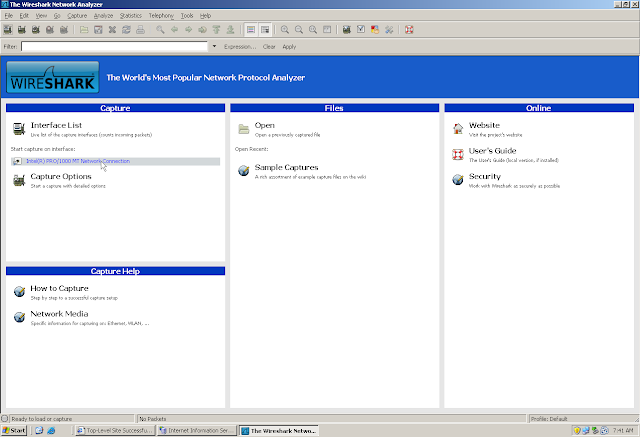The image size is (640, 437).
Task: Click the Save capture file toolbar icon
Action: (98, 30)
